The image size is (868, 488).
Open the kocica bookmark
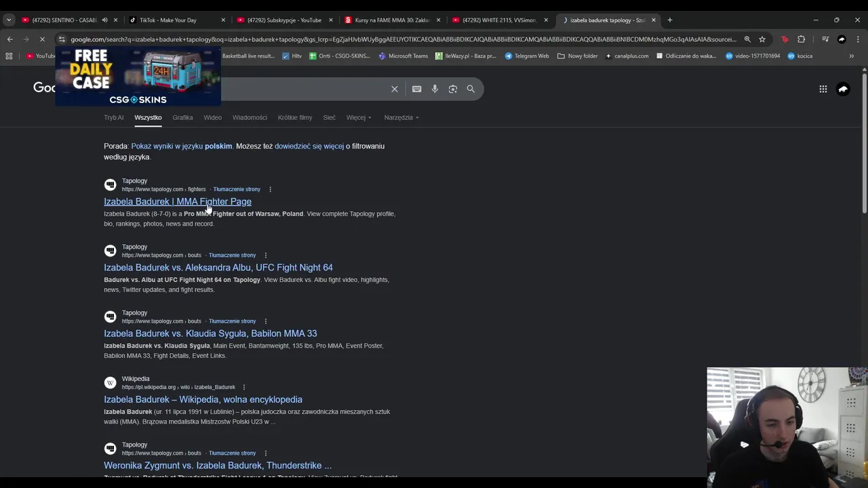coord(800,56)
